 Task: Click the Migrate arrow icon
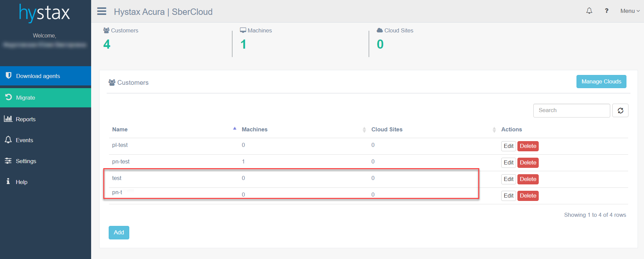pos(8,97)
